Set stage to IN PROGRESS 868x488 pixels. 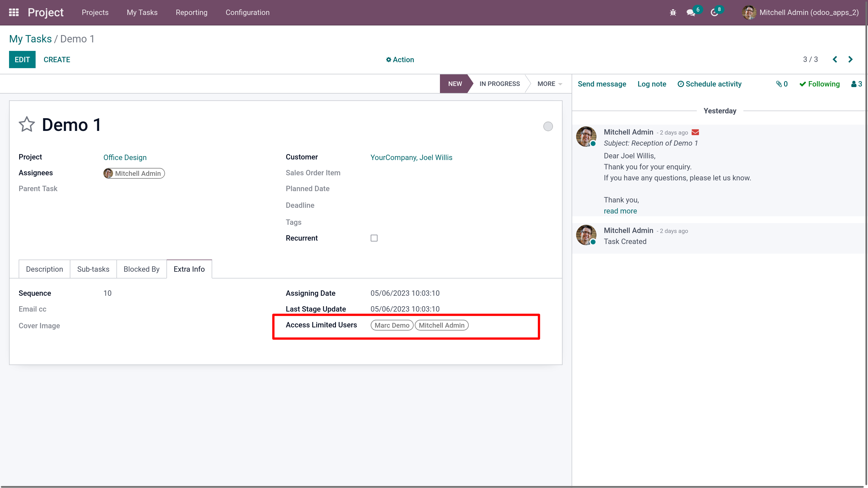click(499, 84)
